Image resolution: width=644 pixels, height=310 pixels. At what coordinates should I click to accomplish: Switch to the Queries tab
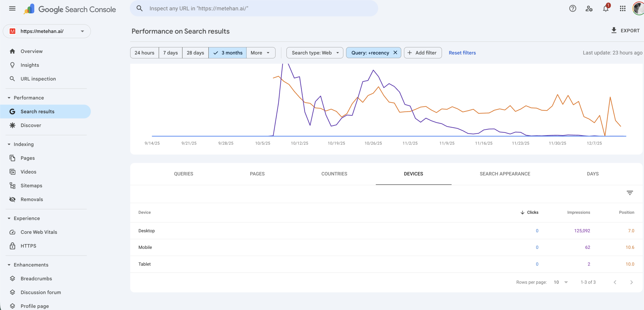click(x=183, y=174)
